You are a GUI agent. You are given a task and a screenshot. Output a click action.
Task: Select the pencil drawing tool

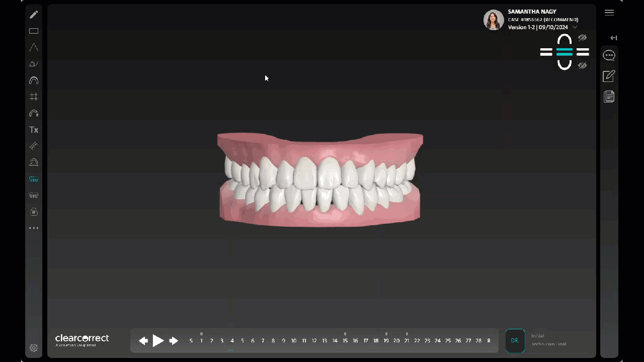[x=34, y=15]
